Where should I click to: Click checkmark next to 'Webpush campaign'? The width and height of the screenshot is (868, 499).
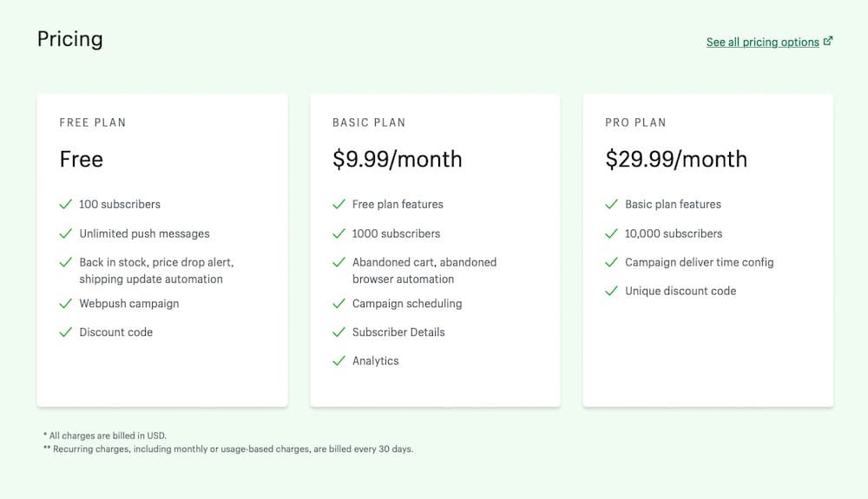[x=65, y=304]
